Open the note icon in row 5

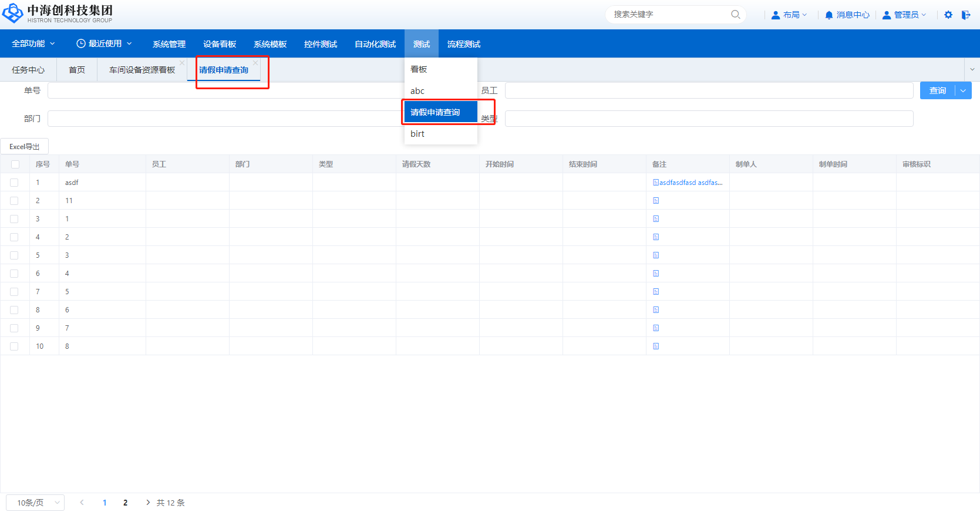[x=656, y=255]
